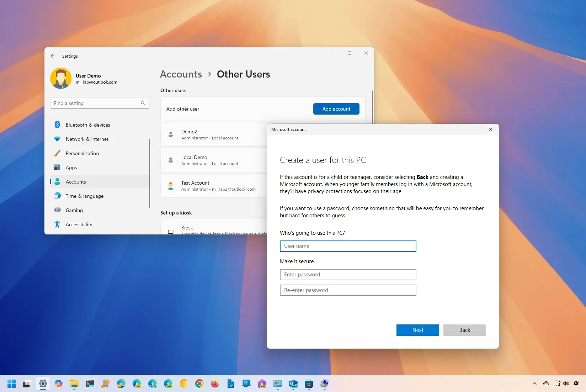Navigate back using the Accounts breadcrumb
Screen dimensions: 586x392
click(181, 74)
